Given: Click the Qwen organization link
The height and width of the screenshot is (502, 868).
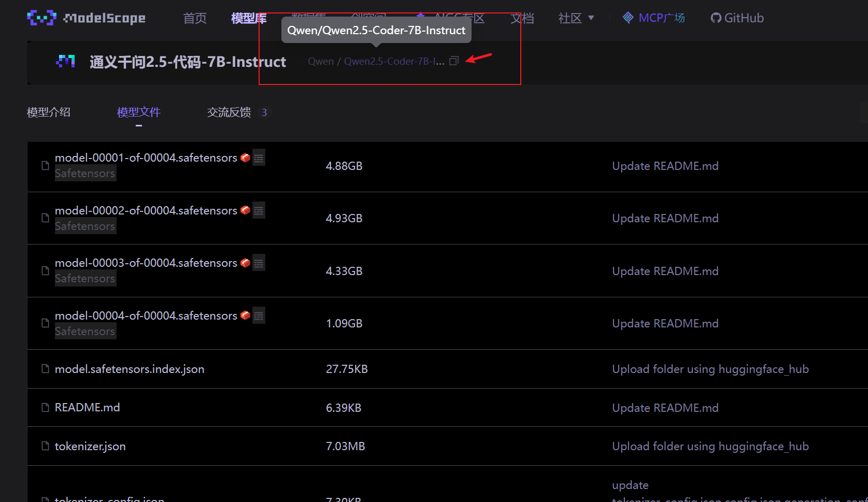Looking at the screenshot, I should pyautogui.click(x=321, y=61).
